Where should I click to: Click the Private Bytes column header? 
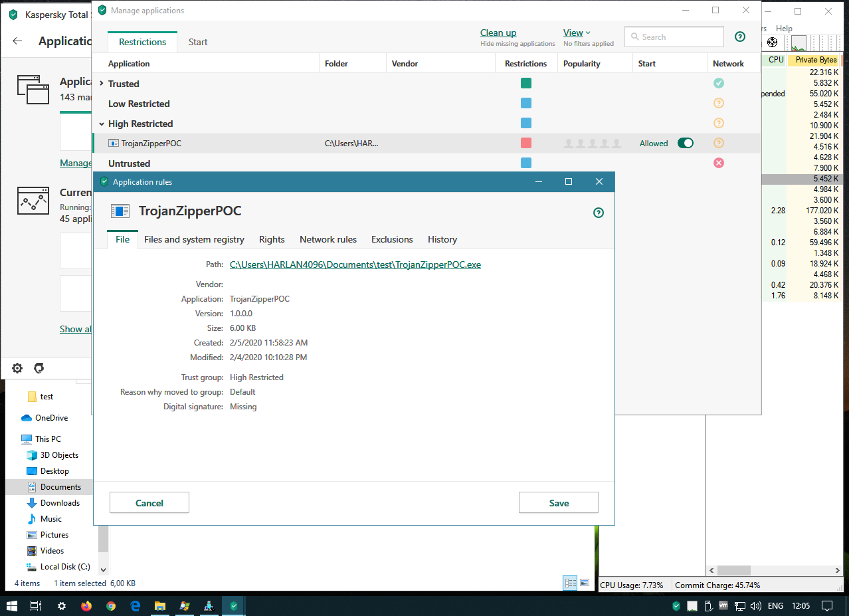click(816, 60)
